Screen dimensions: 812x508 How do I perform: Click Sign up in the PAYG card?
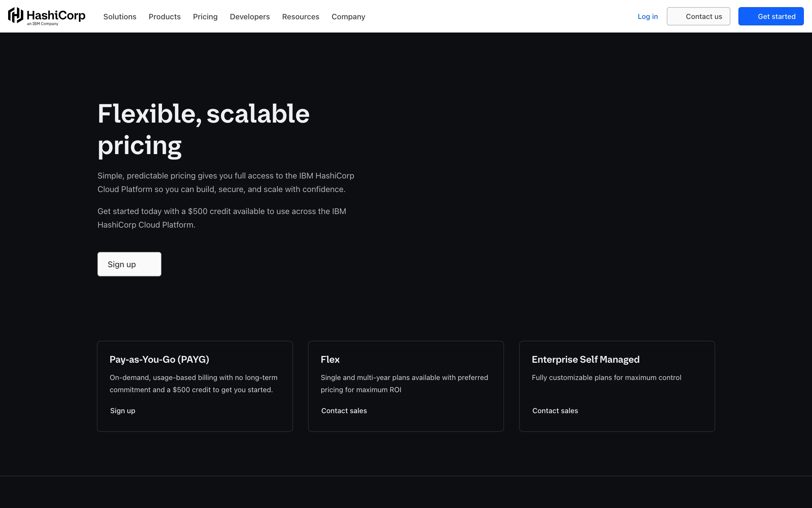[122, 411]
